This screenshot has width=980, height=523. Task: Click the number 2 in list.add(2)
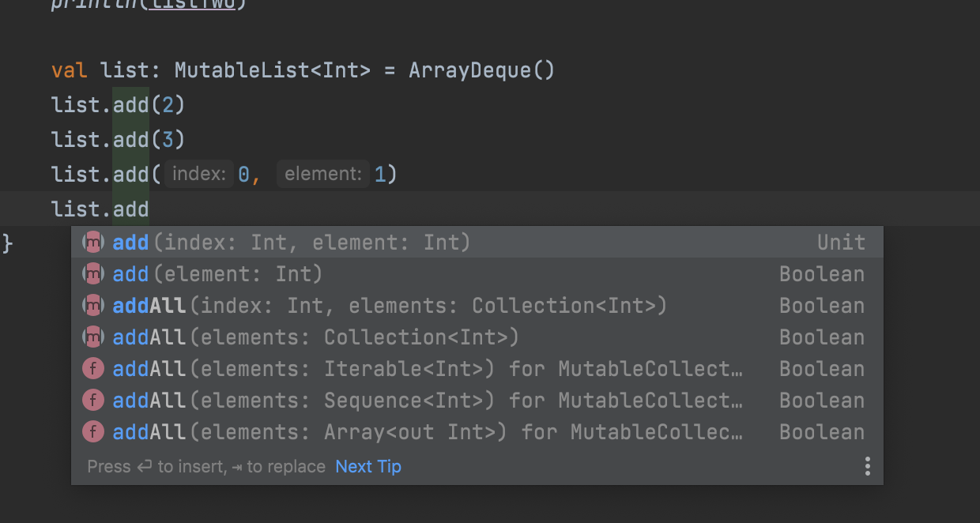[168, 105]
